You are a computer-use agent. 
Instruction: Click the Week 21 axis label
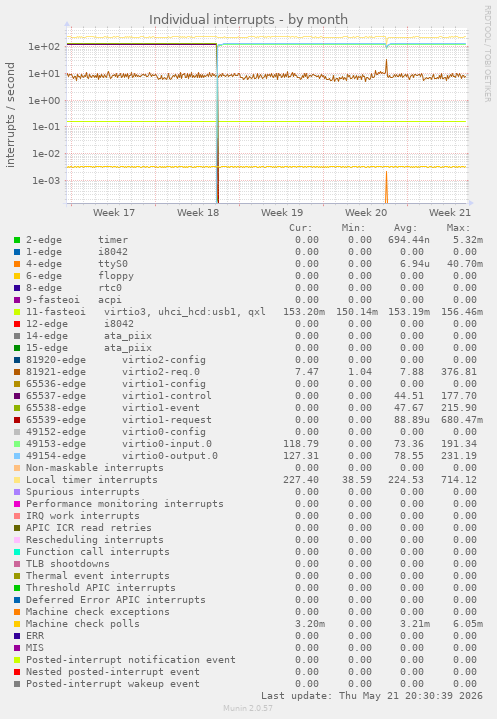[x=450, y=212]
